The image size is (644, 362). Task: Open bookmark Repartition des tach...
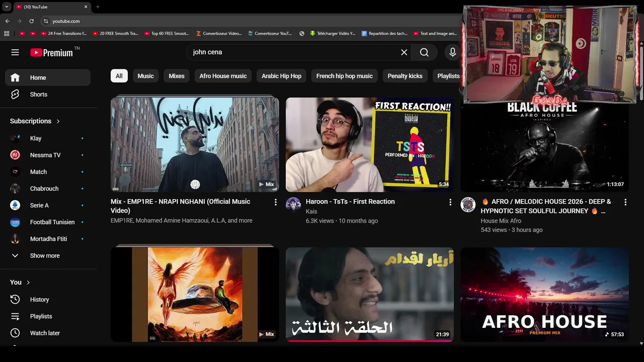coord(384,34)
